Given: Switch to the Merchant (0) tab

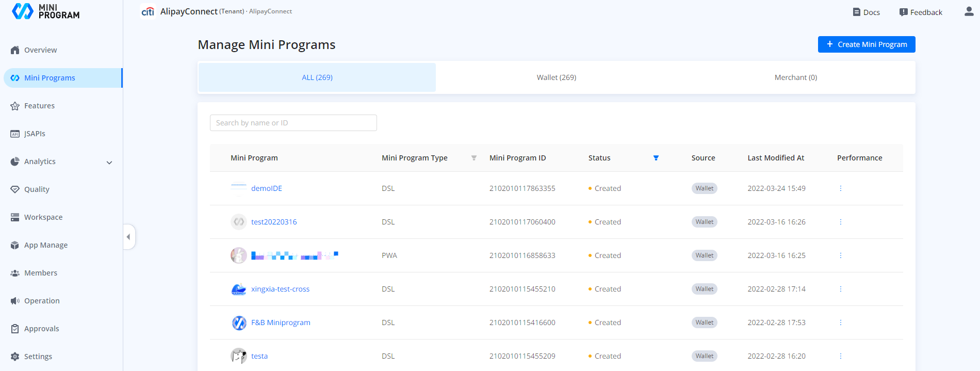Looking at the screenshot, I should point(795,77).
